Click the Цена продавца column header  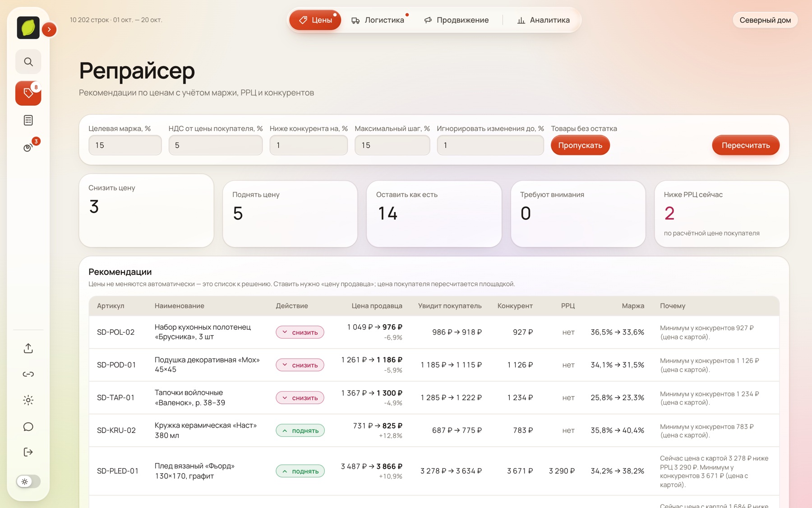tap(377, 306)
